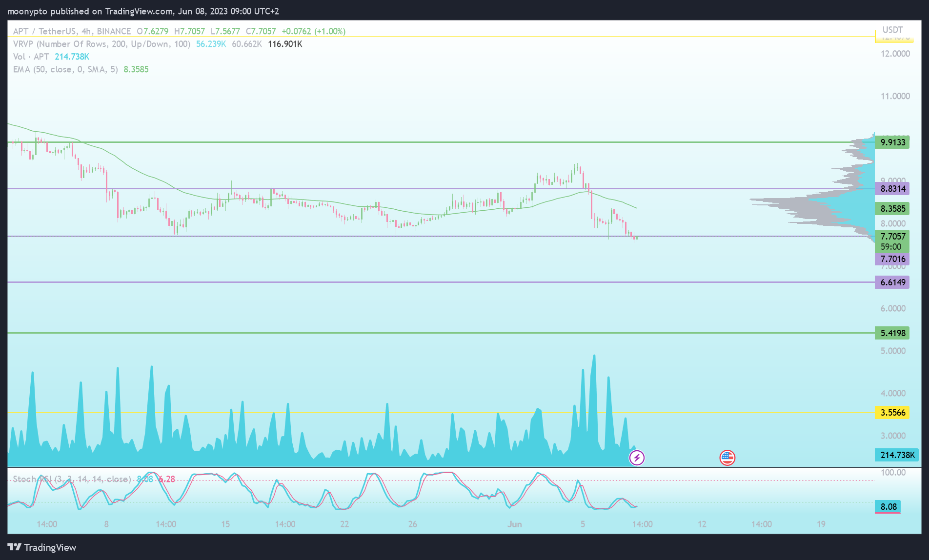Click the 7.7016 purple price level label

(892, 259)
